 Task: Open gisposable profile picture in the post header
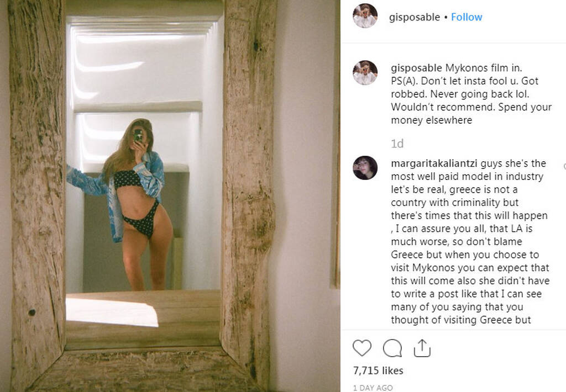(x=365, y=16)
